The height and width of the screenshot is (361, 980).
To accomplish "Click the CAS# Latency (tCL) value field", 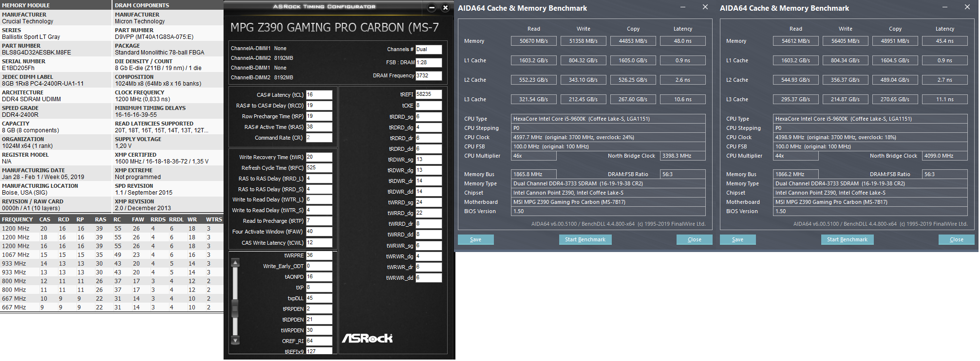I will coord(319,95).
